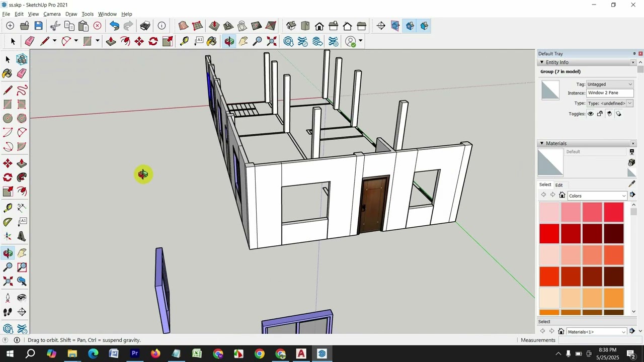Open the Line tool dropdown arrow

pos(54,41)
